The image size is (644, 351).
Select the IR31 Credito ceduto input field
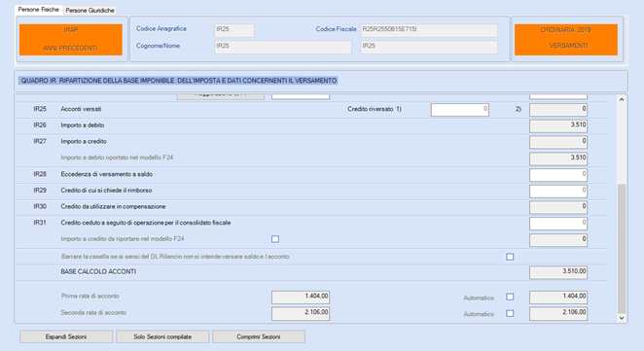point(558,224)
